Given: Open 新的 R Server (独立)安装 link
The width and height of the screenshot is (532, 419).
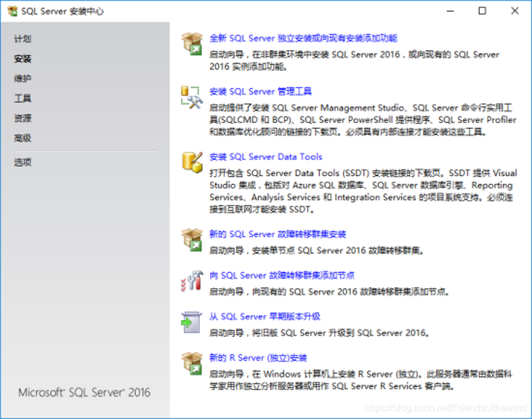Looking at the screenshot, I should pos(258,357).
